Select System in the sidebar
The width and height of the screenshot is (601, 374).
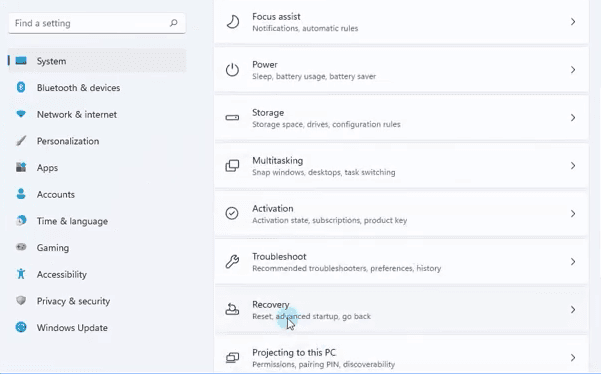97,61
